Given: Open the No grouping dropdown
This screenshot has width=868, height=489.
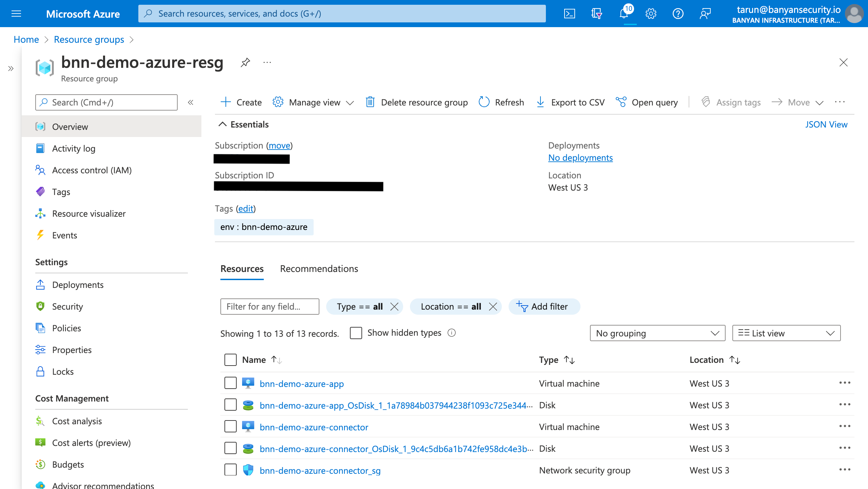Looking at the screenshot, I should (657, 333).
